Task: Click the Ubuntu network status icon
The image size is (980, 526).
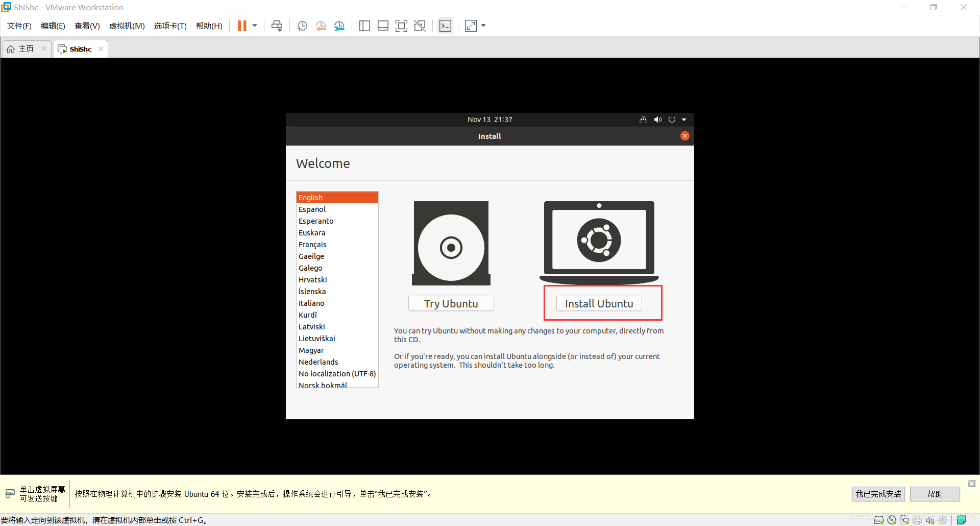Action: [x=643, y=119]
